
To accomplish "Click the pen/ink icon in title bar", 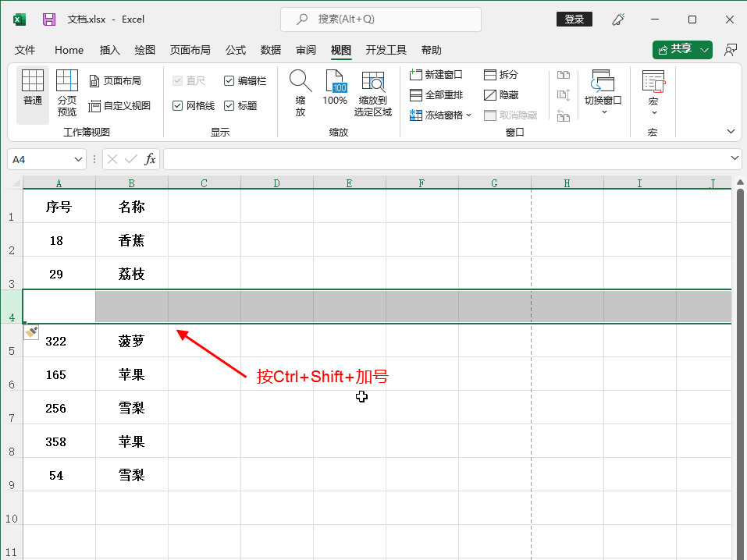I will click(618, 19).
